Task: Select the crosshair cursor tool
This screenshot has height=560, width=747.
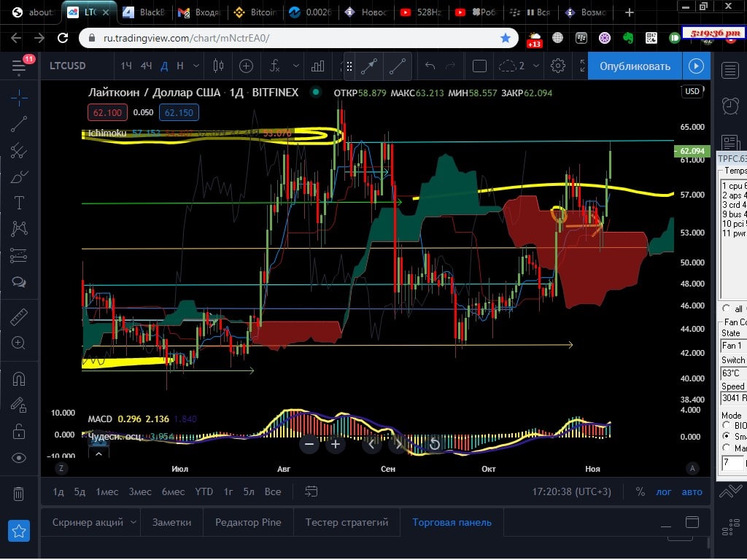Action: pyautogui.click(x=19, y=98)
